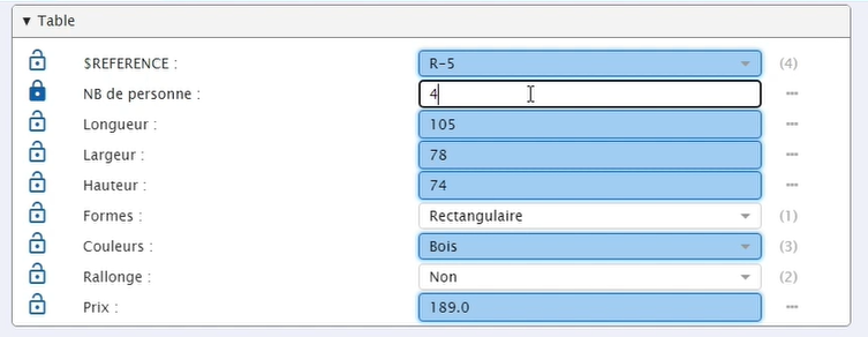This screenshot has height=337, width=868.
Task: Unlock the NB de personne field lock
Action: (37, 91)
